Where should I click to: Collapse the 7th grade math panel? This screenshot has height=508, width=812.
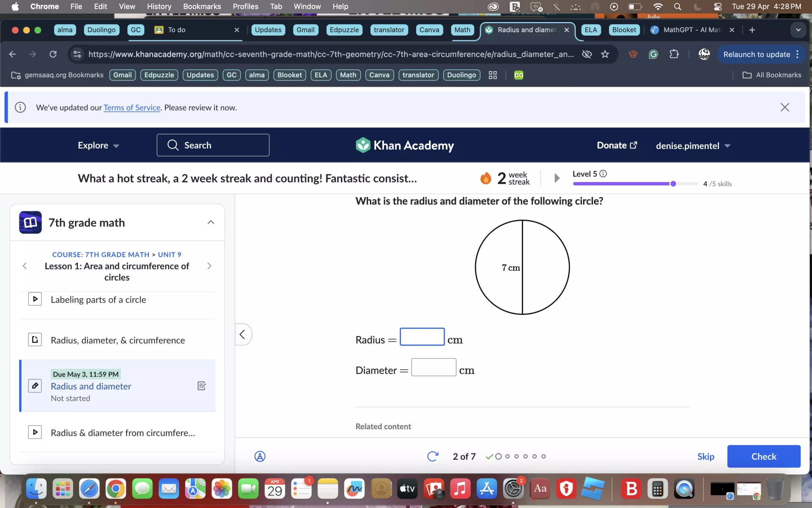211,222
